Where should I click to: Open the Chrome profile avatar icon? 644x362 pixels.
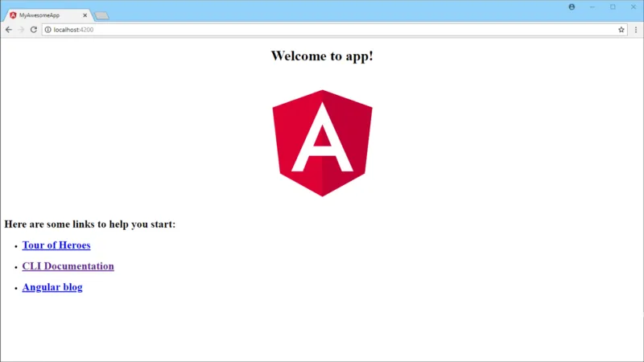pyautogui.click(x=572, y=7)
